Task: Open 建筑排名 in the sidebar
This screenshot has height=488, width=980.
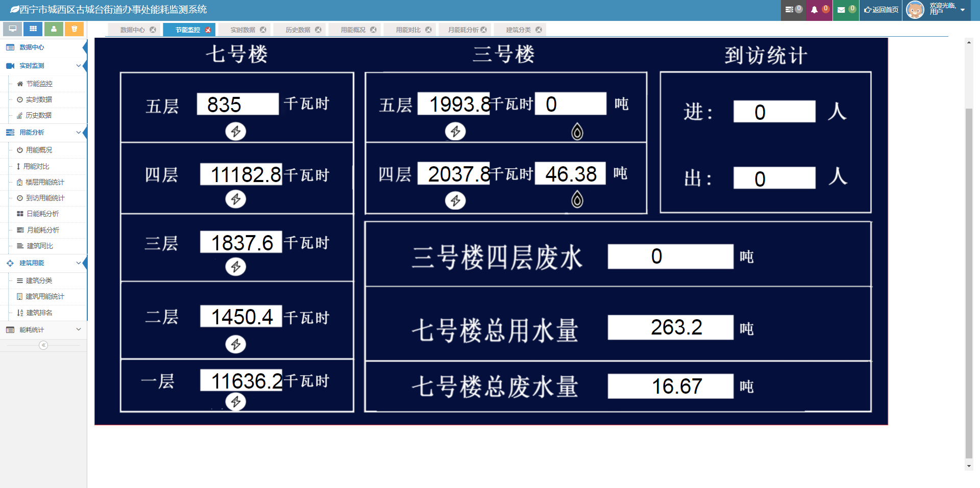Action: (39, 313)
